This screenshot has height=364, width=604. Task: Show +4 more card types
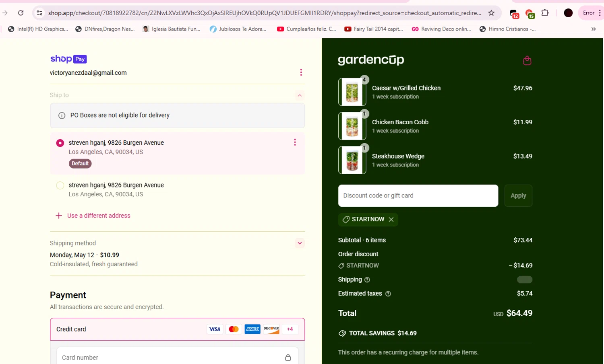tap(290, 329)
